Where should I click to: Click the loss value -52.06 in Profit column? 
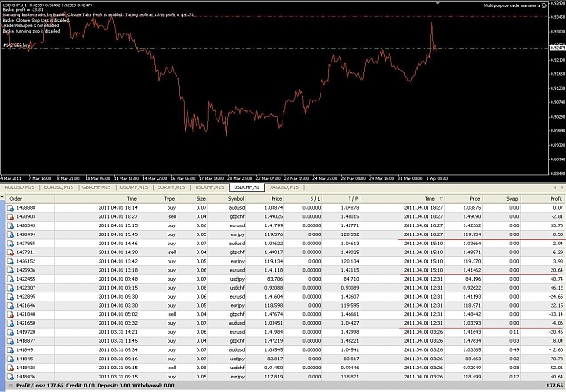click(x=555, y=368)
